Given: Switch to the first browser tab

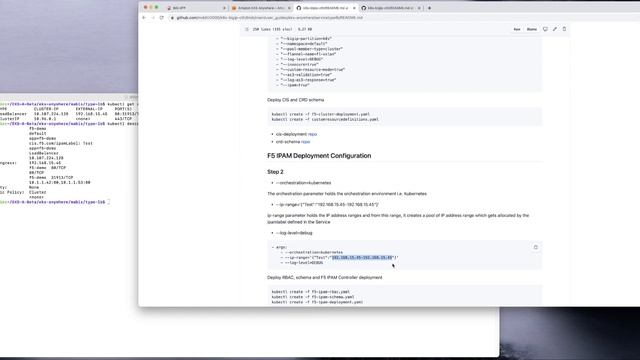Looking at the screenshot, I should coord(195,8).
